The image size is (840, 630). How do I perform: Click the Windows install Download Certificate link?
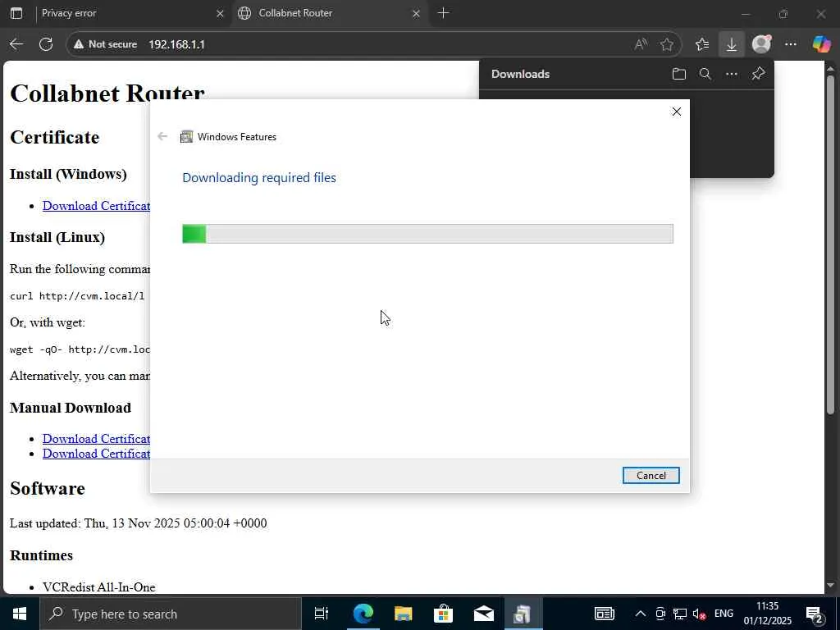(x=97, y=206)
